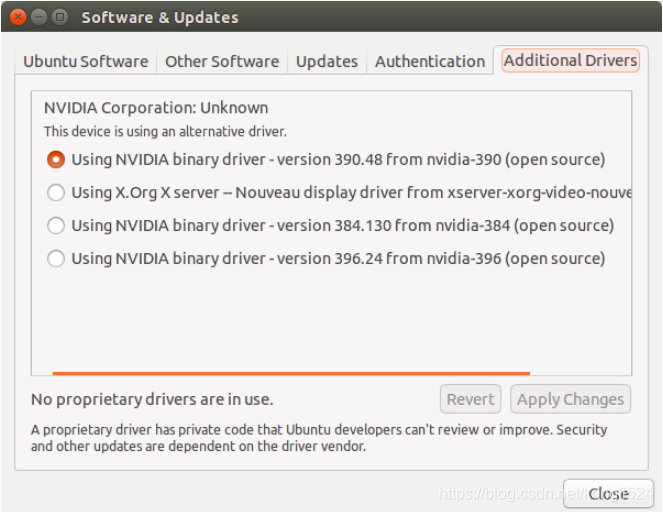Viewport: 663px width, 512px height.
Task: Click 'This device is using an alternative driver.'
Action: pyautogui.click(x=165, y=131)
